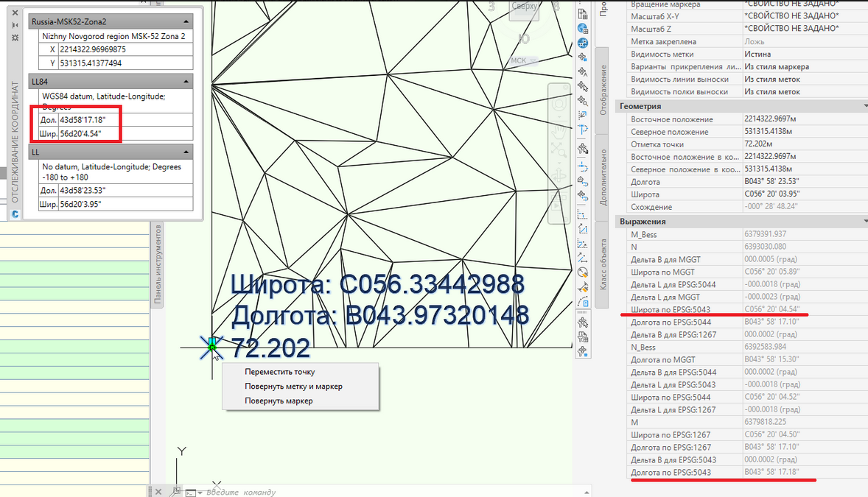Screen dimensions: 868x497
Task: Select Повернуть метку и маркер option
Action: point(293,386)
